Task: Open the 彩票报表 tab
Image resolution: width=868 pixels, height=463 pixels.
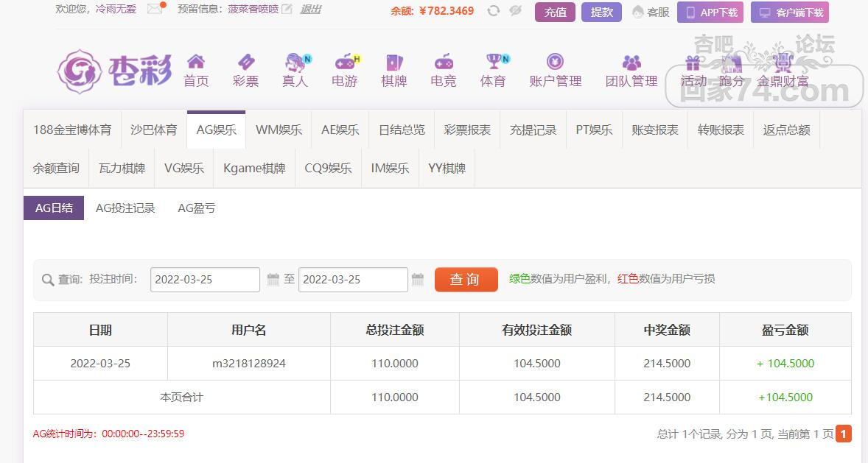Action: [467, 130]
